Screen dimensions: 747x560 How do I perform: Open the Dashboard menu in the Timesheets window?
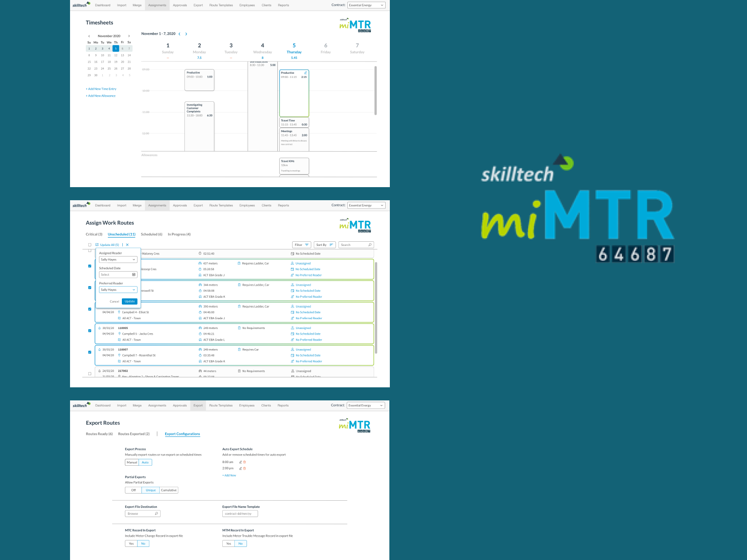tap(103, 5)
